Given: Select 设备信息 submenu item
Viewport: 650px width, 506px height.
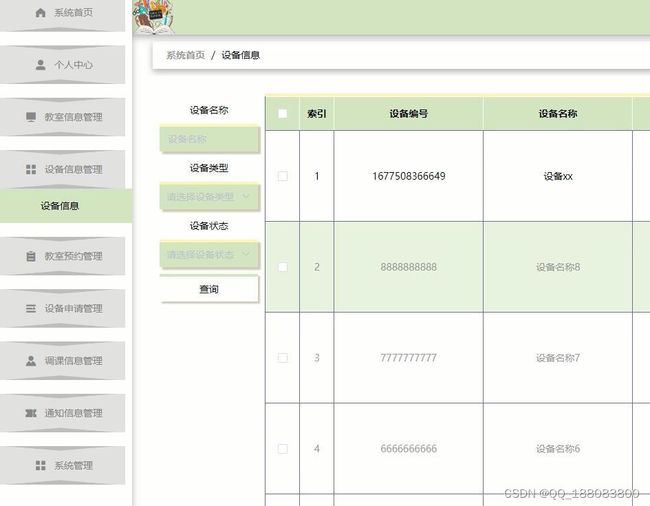Looking at the screenshot, I should (66, 206).
